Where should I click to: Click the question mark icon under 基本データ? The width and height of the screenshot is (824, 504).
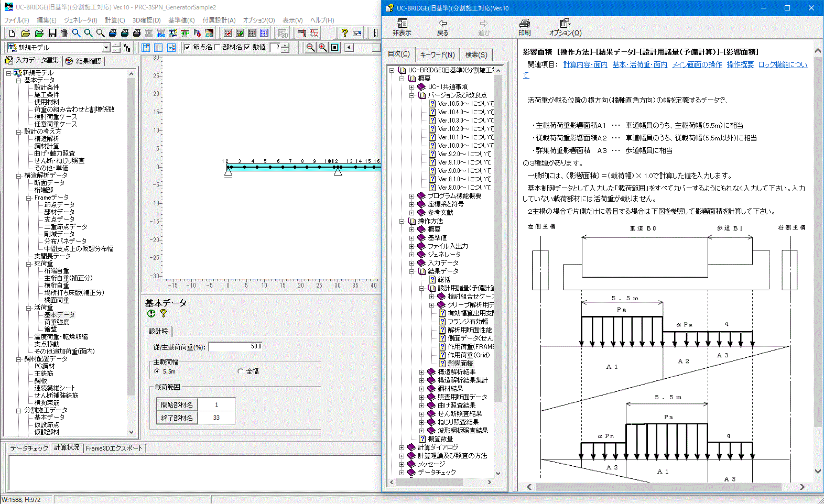coord(164,313)
